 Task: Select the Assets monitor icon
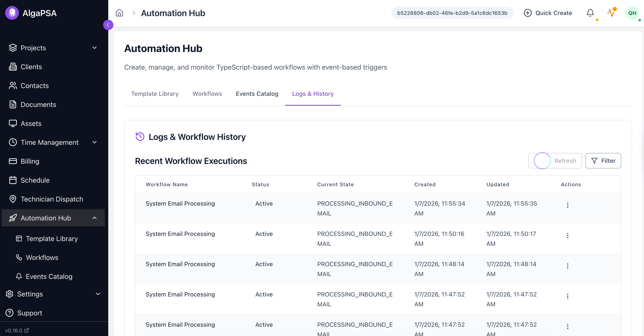coord(13,123)
